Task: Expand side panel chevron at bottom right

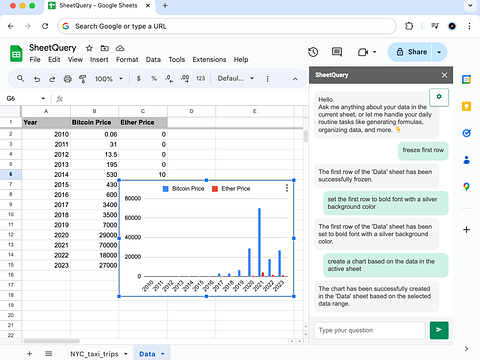Action: (x=466, y=349)
